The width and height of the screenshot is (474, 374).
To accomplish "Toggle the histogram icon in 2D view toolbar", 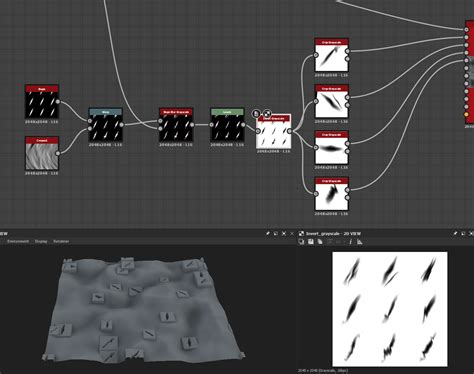I will (360, 242).
